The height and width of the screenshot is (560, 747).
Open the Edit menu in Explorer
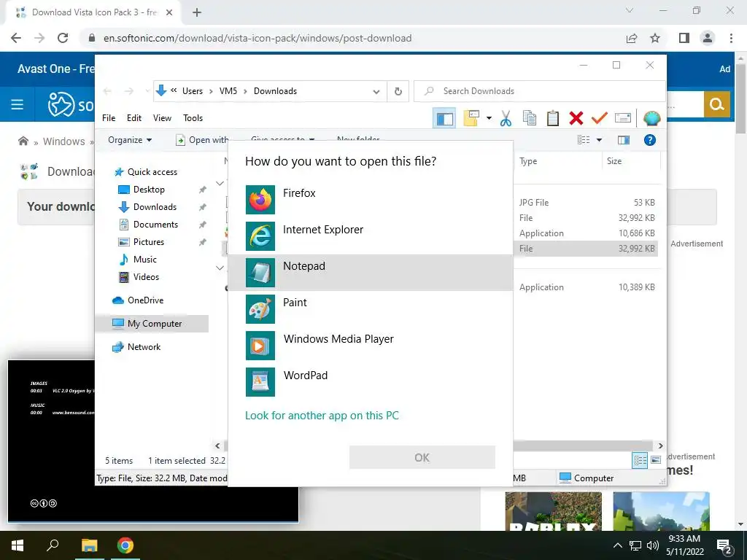click(x=134, y=117)
